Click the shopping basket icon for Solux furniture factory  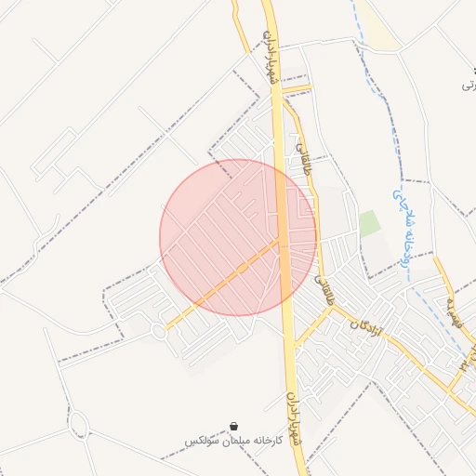[234, 427]
